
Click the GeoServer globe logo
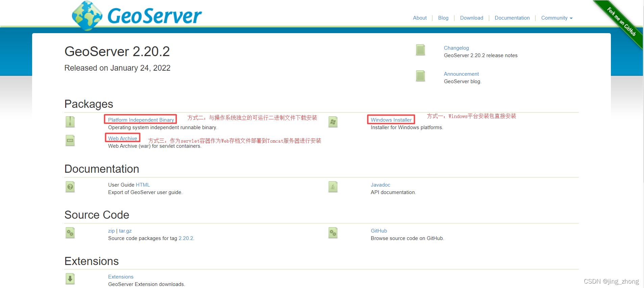pyautogui.click(x=87, y=16)
